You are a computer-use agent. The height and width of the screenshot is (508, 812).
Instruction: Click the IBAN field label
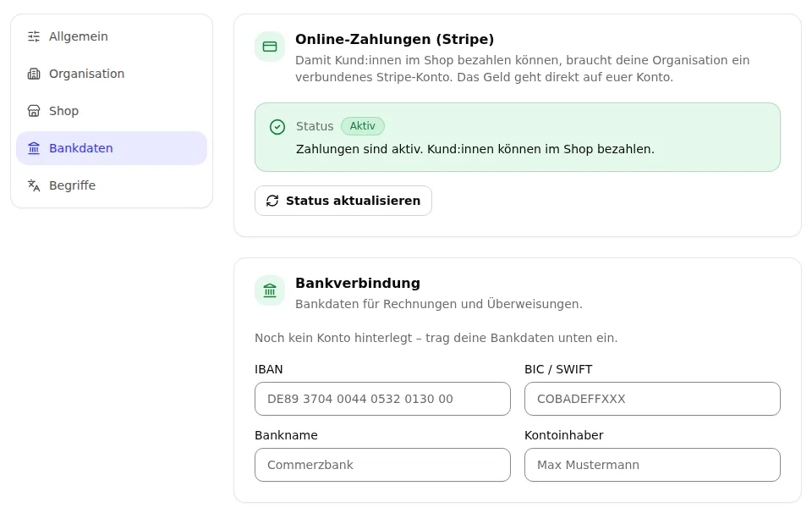(x=269, y=370)
